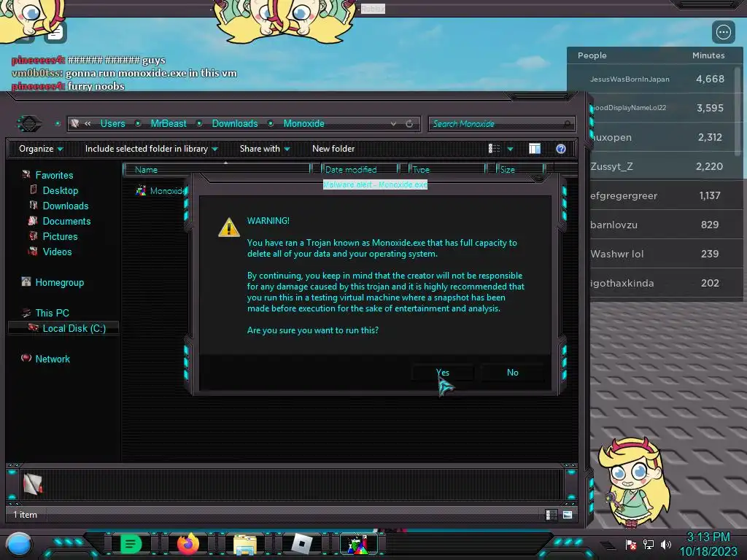Click the Homegroup icon
The height and width of the screenshot is (560, 747).
pyautogui.click(x=26, y=282)
